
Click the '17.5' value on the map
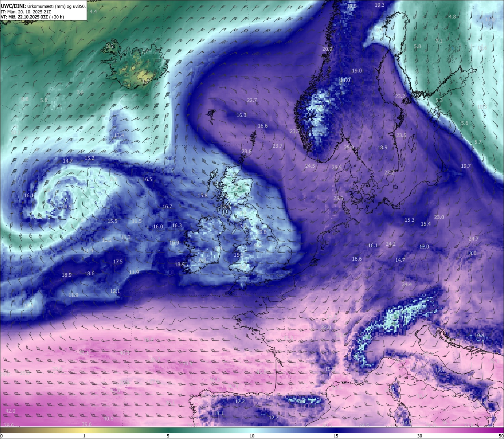coord(118,262)
